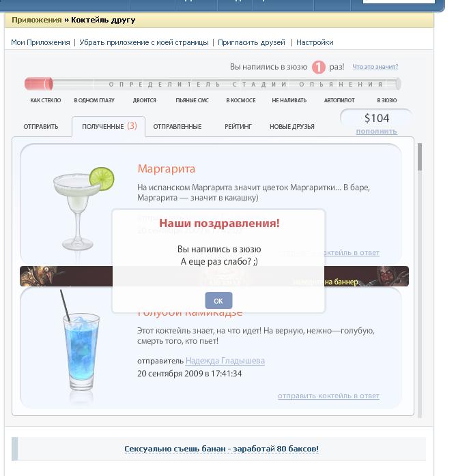The image size is (456, 476).
Task: Open Настройки link
Action: pos(315,42)
